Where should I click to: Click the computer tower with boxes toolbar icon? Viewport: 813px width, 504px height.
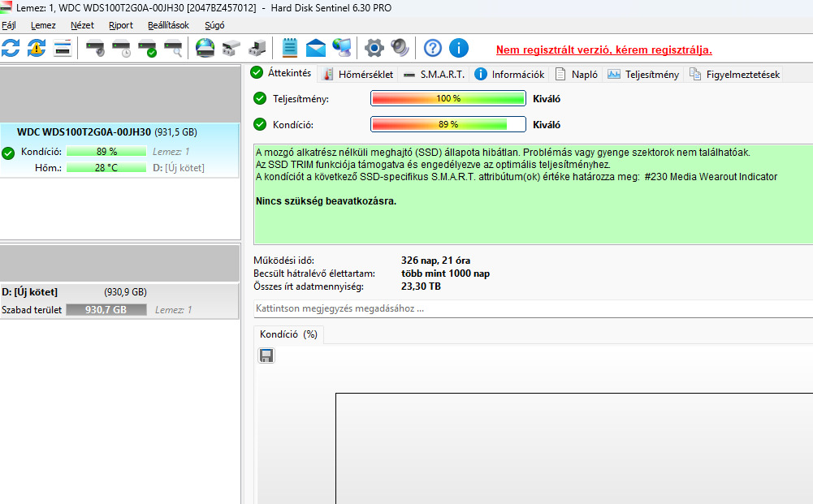coord(257,48)
